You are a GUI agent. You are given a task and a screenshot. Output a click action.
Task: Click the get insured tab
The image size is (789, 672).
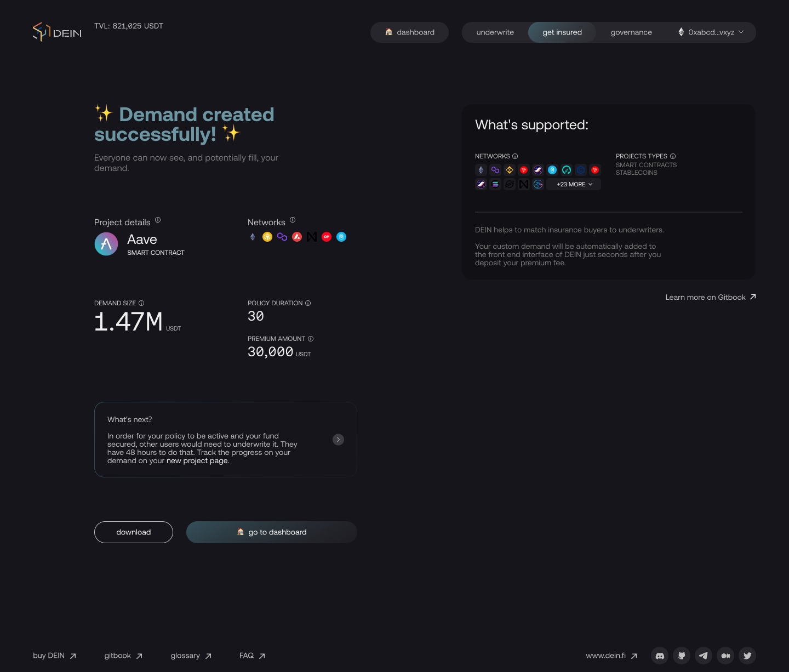tap(562, 32)
